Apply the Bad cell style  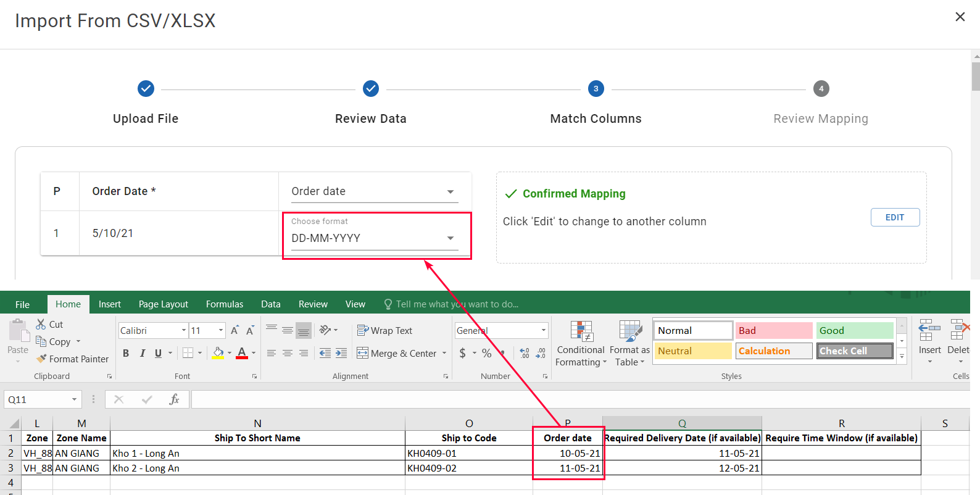click(x=774, y=330)
